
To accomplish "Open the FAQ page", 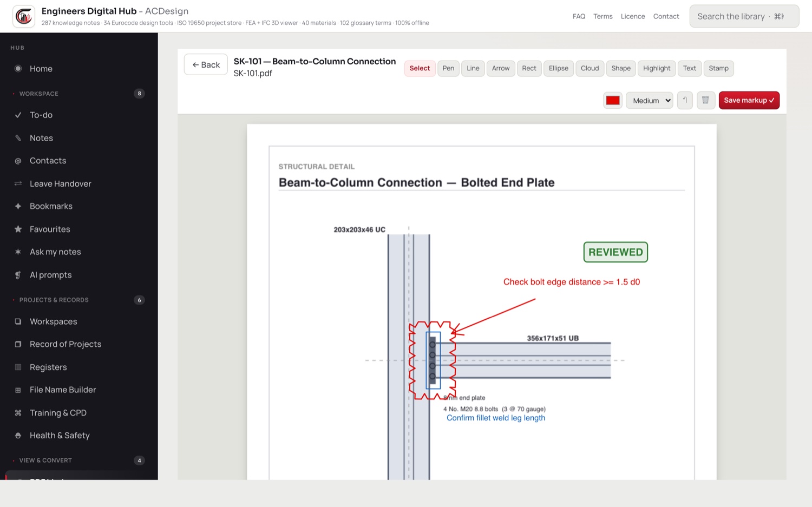I will (579, 16).
